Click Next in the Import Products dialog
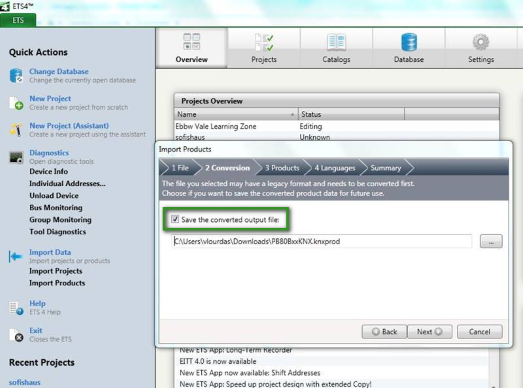The width and height of the screenshot is (523, 388). 430,332
